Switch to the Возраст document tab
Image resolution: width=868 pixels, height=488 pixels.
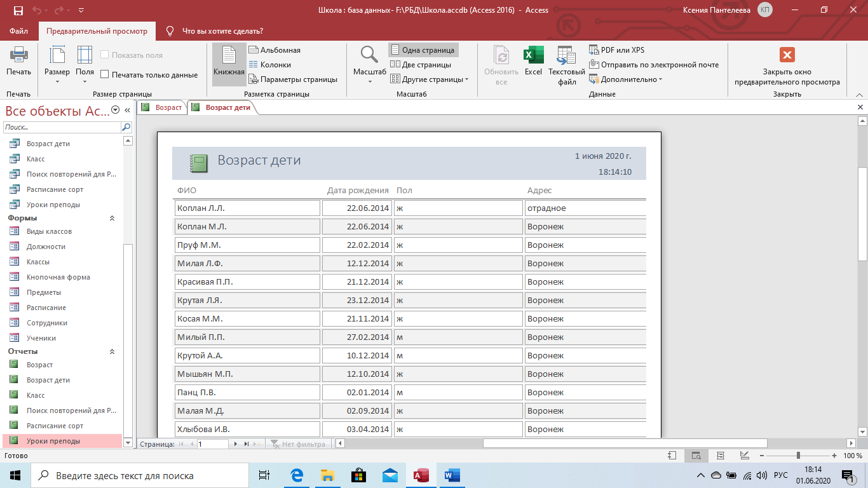[x=163, y=107]
